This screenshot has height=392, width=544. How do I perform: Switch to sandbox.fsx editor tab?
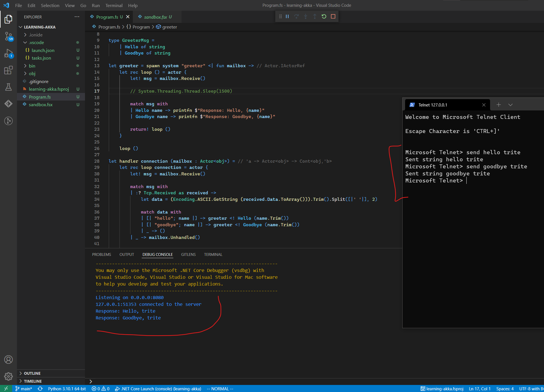(158, 17)
